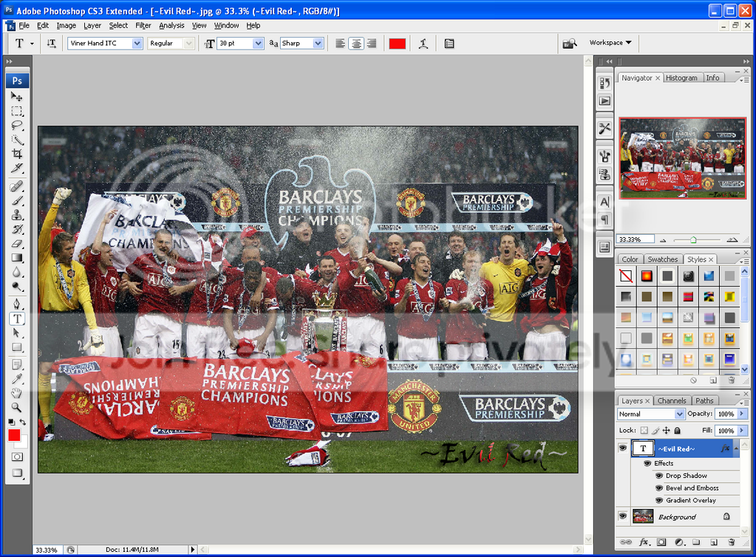The height and width of the screenshot is (557, 756).
Task: Open the font family dropdown
Action: pos(137,44)
